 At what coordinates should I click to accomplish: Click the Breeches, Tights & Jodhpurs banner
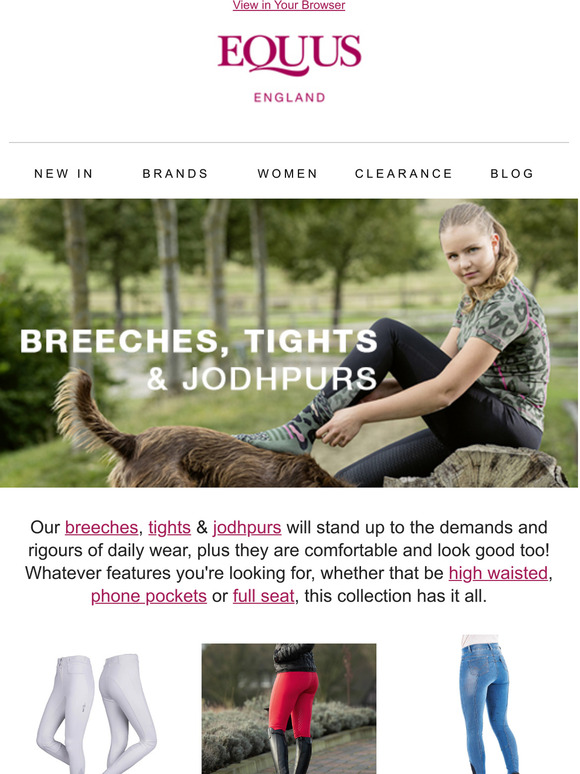[x=289, y=343]
